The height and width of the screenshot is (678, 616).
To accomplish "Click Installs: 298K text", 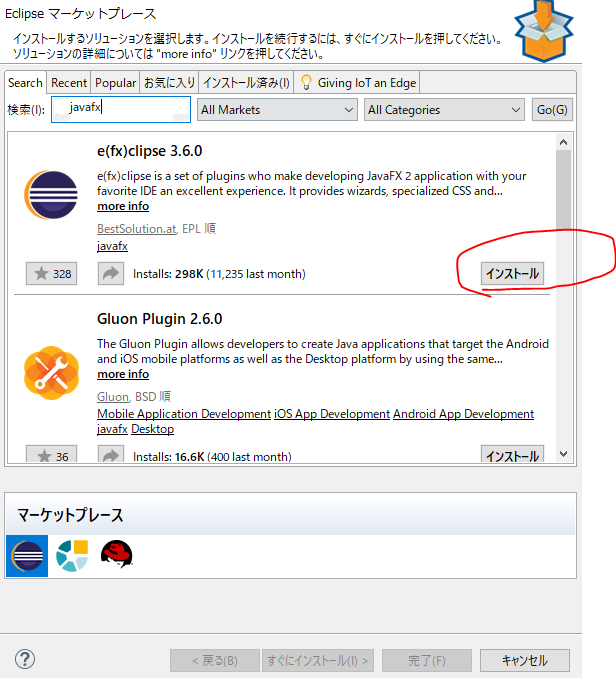I will coord(219,274).
